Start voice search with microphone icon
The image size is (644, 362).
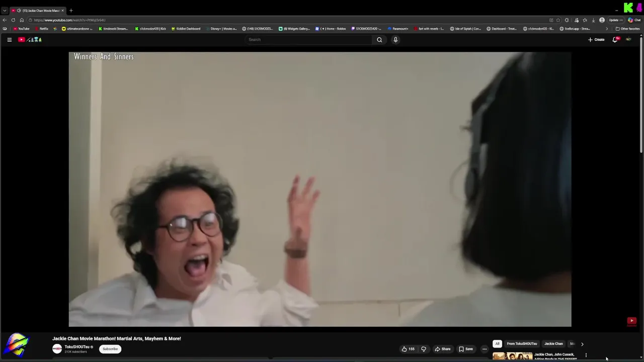(395, 40)
